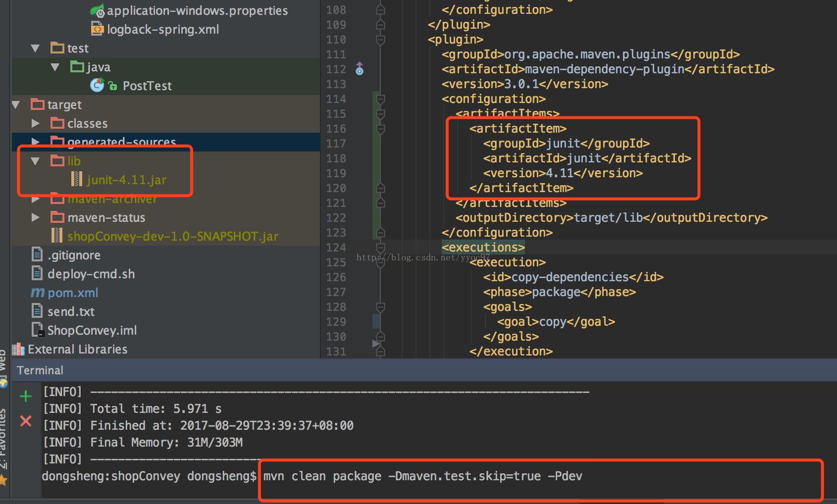Click the Total time 5.971 s output
Viewport: 837px width, 504px height.
pos(133,409)
